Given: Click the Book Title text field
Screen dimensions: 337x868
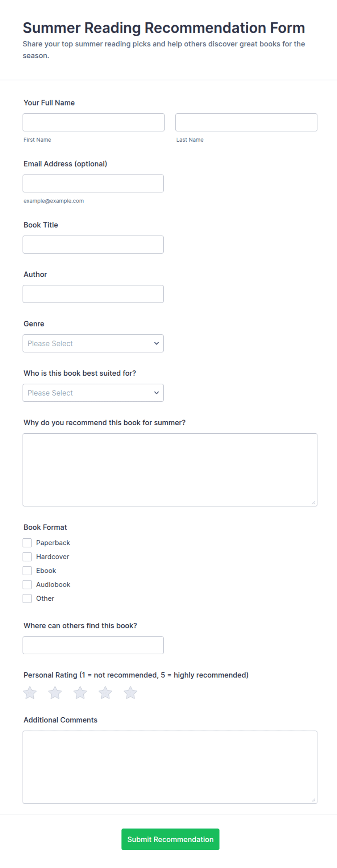Looking at the screenshot, I should point(93,245).
